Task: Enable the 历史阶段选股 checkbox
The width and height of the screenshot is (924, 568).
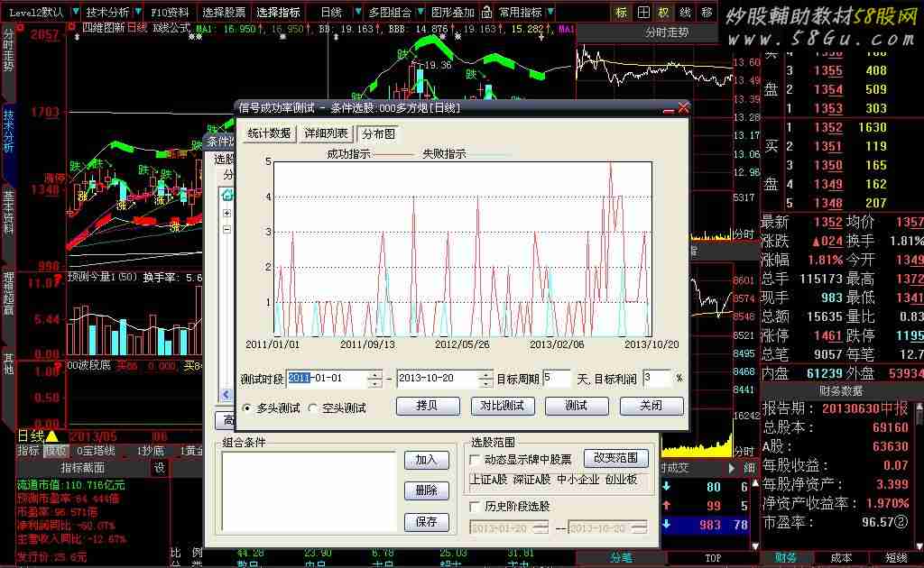Action: 475,506
